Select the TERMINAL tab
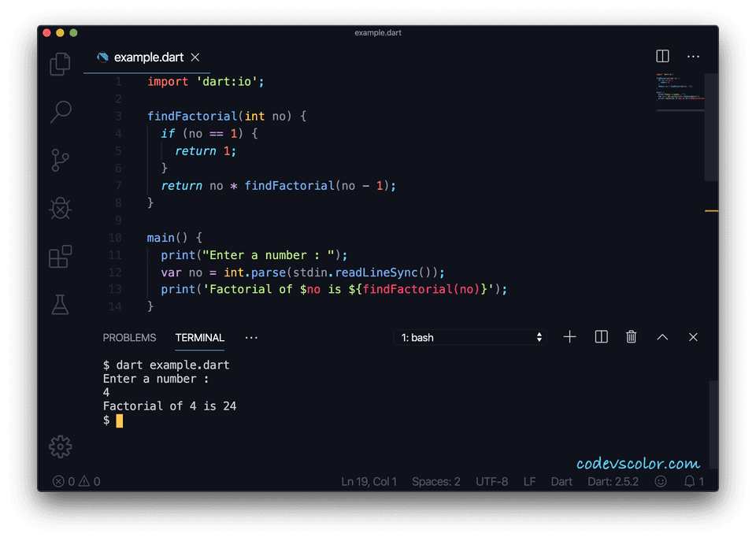The width and height of the screenshot is (756, 541). [199, 337]
